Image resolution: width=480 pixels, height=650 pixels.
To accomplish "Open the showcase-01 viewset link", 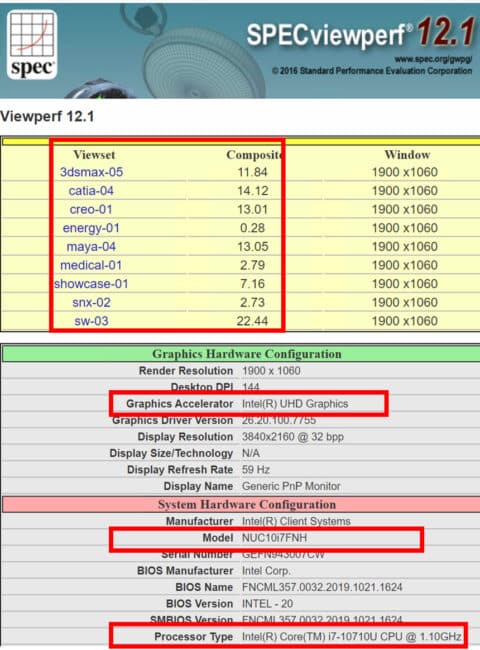I will pos(91,284).
